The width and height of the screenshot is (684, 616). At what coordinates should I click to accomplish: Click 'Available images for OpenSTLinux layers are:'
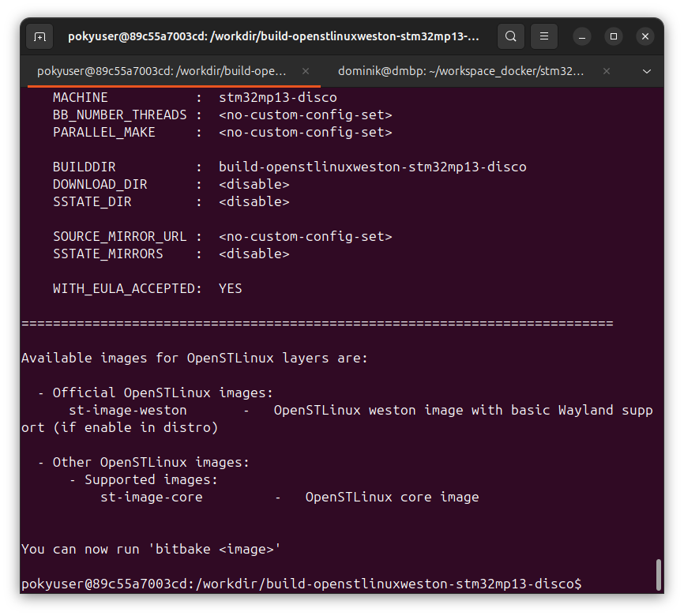(x=194, y=359)
